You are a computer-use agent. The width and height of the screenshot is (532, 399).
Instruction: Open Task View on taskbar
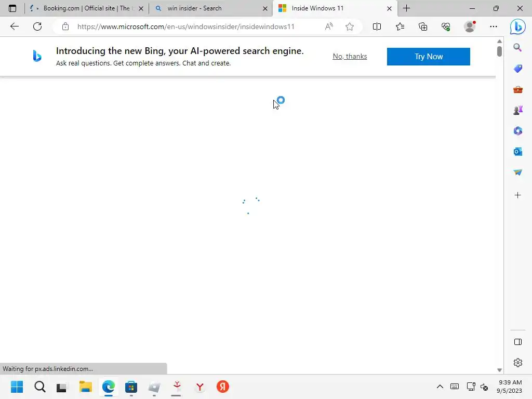point(62,387)
